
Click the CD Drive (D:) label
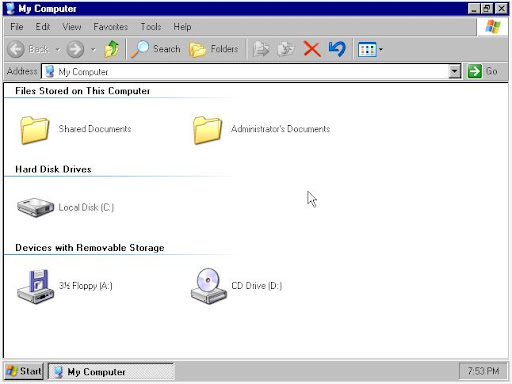(256, 286)
